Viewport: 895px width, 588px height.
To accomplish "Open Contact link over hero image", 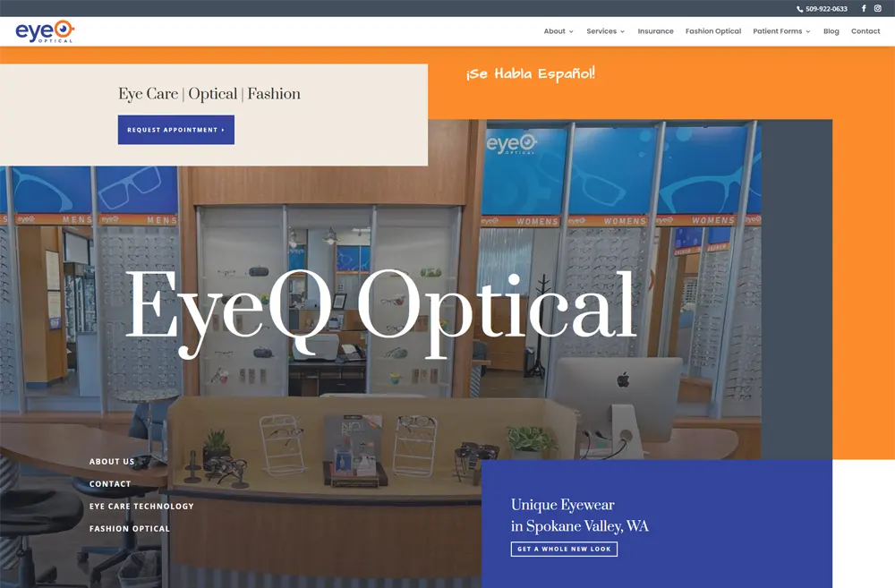I will (110, 484).
